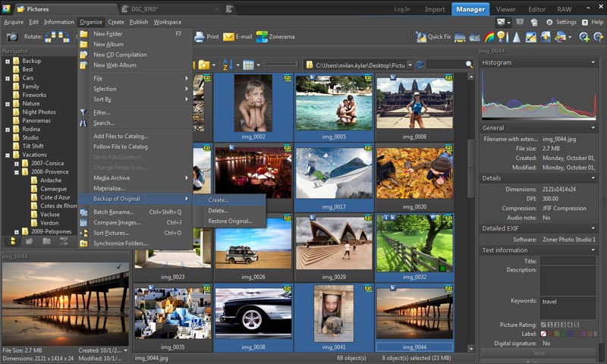
Task: Open the Quick Fix tool
Action: click(433, 36)
